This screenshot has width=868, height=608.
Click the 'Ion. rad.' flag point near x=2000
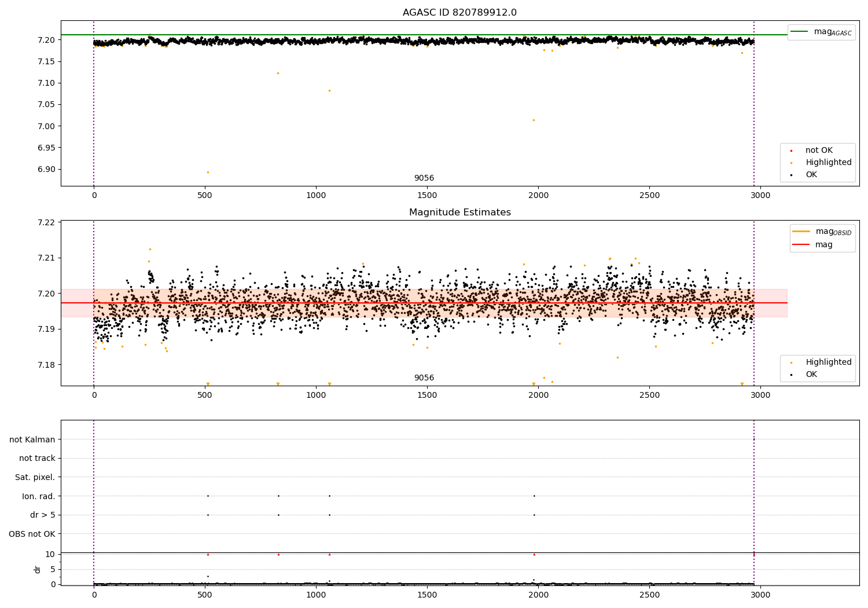[x=534, y=496]
